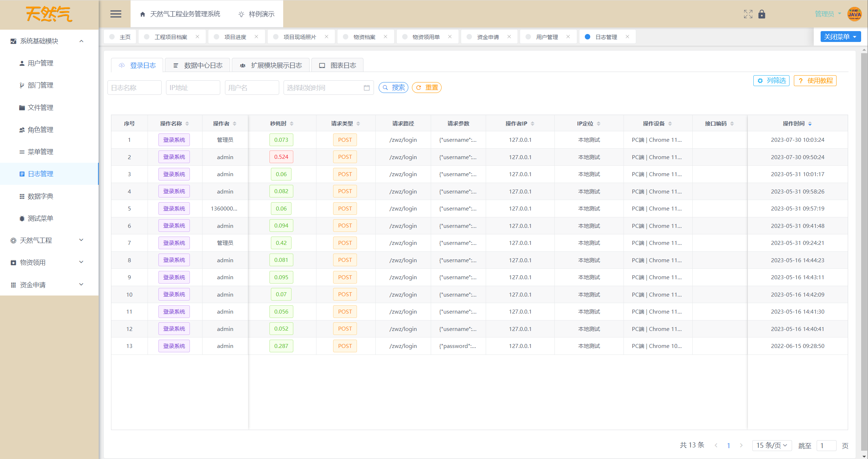
Task: Click the fullscreen expand icon
Action: point(748,14)
